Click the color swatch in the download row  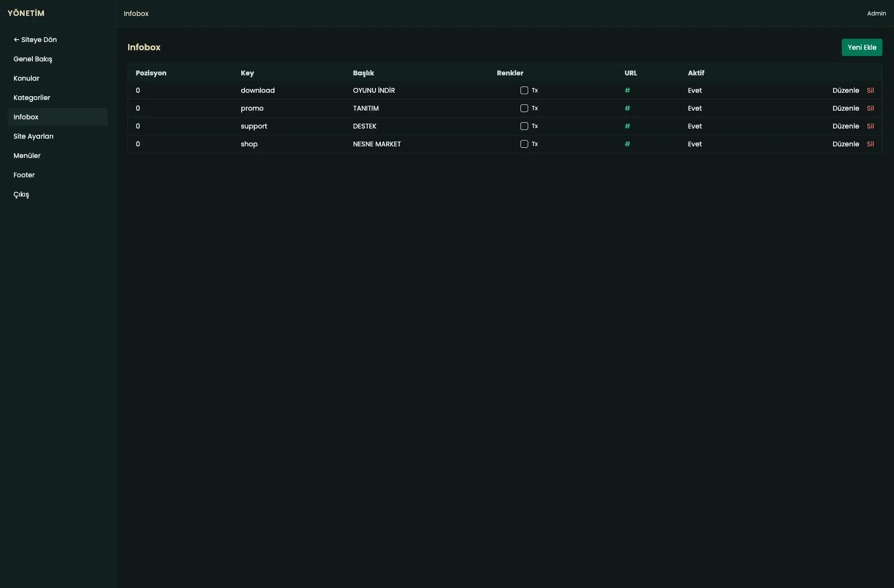point(524,90)
